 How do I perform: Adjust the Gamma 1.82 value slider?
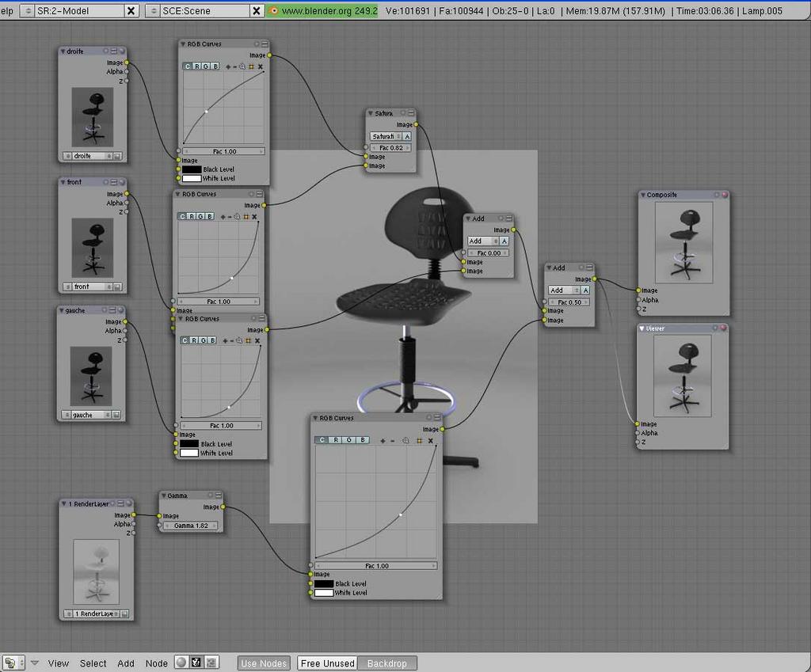[191, 526]
